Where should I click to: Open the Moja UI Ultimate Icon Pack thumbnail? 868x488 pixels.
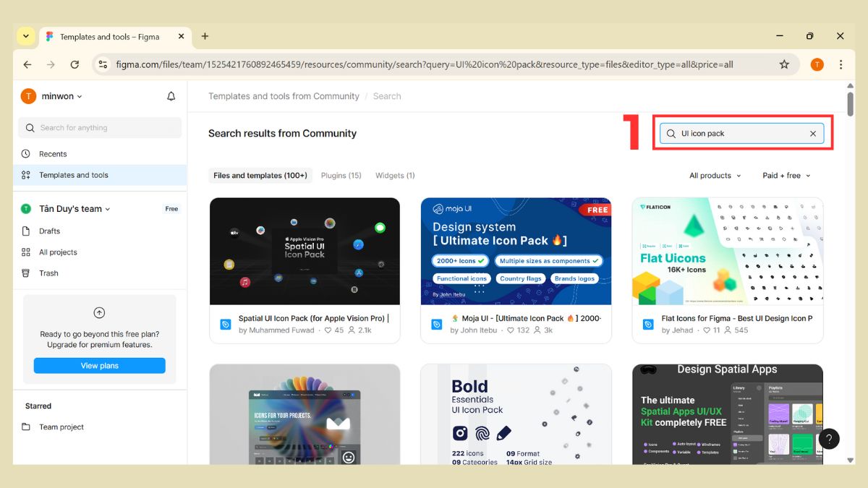click(x=516, y=252)
